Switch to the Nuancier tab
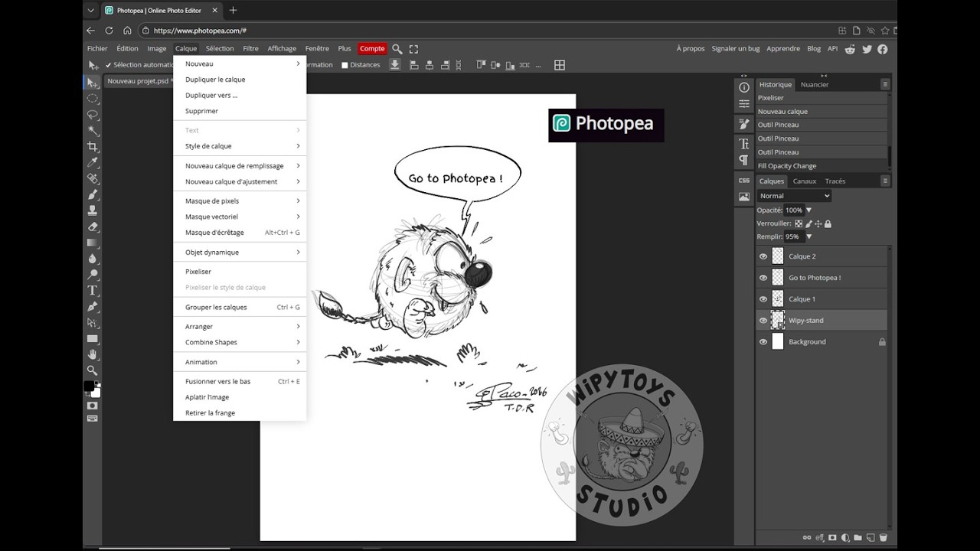Screen dimensions: 980x551 coord(815,85)
